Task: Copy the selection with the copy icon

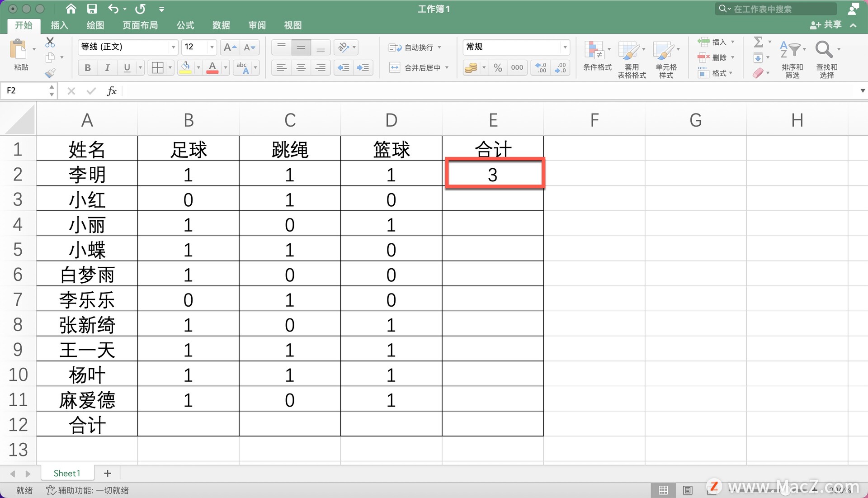Action: (x=50, y=57)
